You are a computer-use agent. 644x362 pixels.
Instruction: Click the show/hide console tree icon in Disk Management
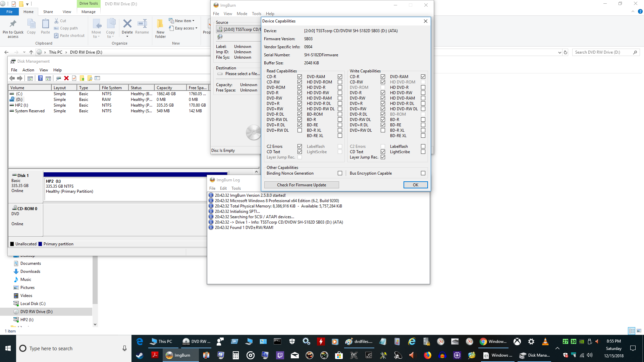[x=30, y=78]
